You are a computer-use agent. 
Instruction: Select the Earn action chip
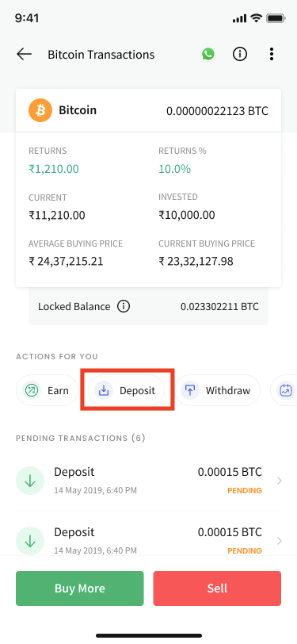(48, 390)
